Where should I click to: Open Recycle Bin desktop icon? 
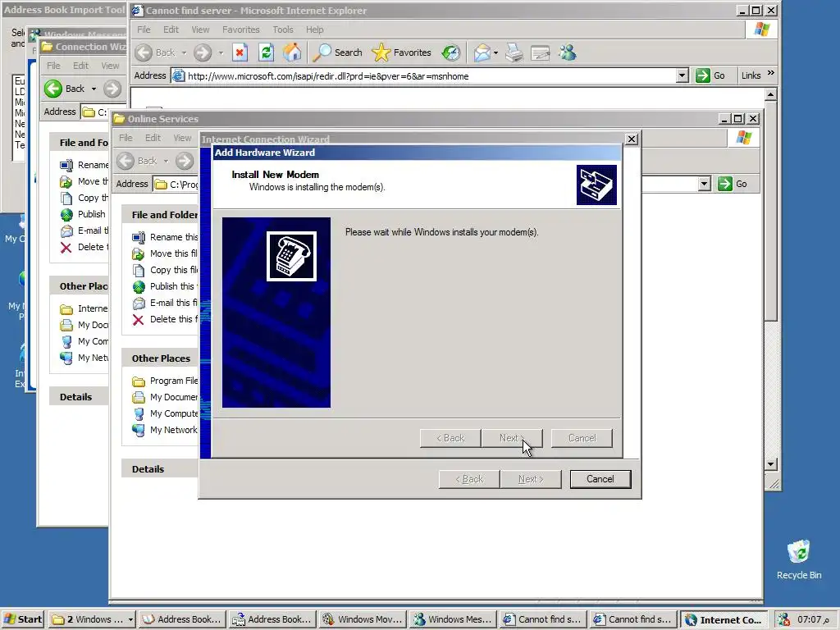(x=799, y=559)
